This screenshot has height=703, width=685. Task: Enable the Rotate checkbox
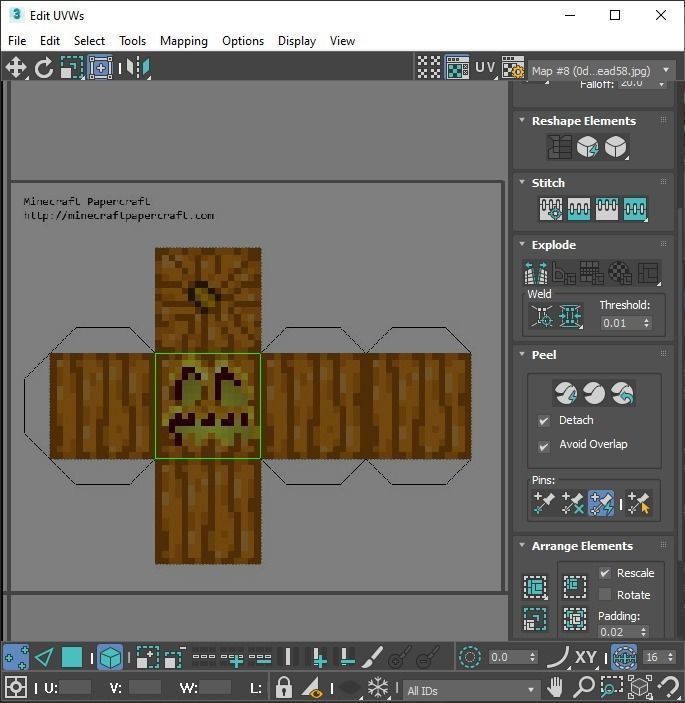605,595
